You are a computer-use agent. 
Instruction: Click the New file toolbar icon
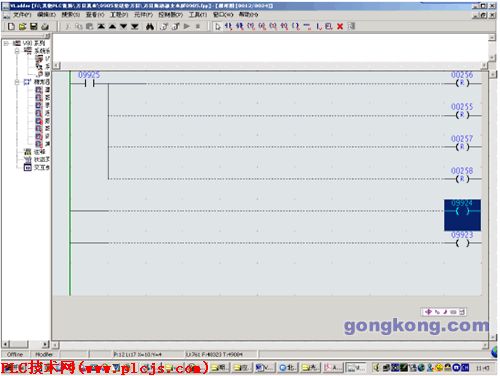click(11, 26)
